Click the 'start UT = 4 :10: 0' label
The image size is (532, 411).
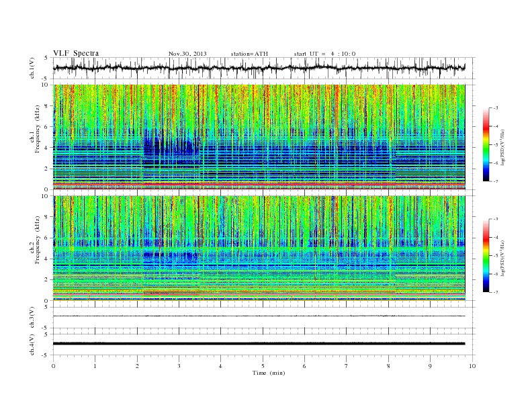click(324, 54)
